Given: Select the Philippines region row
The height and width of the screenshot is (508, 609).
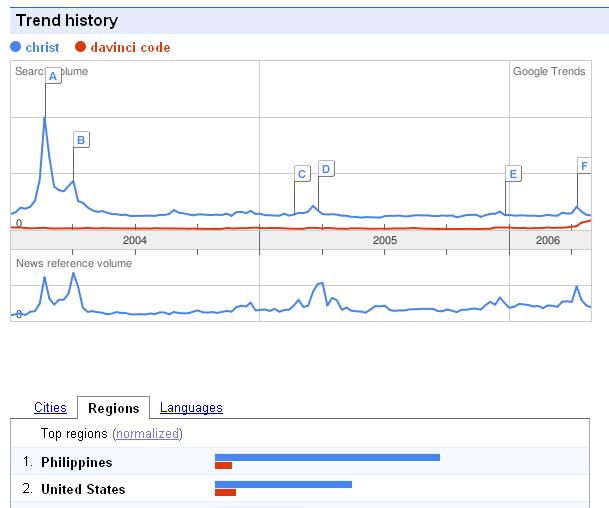Looking at the screenshot, I should point(299,461).
